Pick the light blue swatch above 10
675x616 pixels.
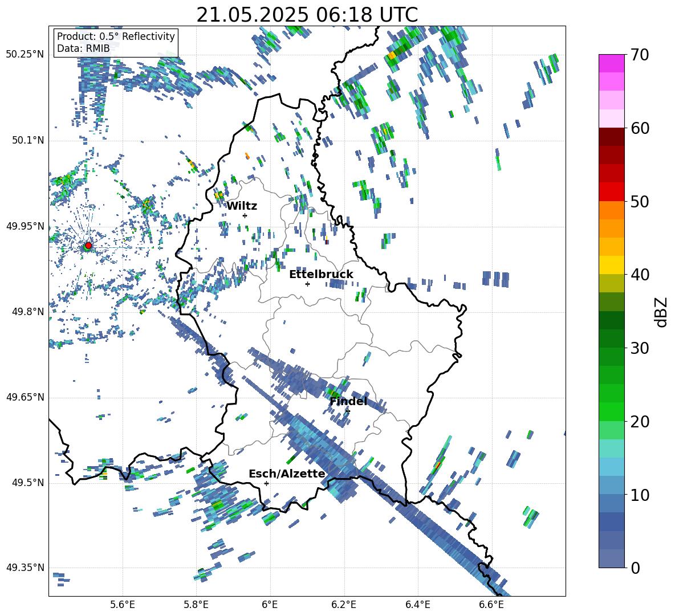pos(611,485)
